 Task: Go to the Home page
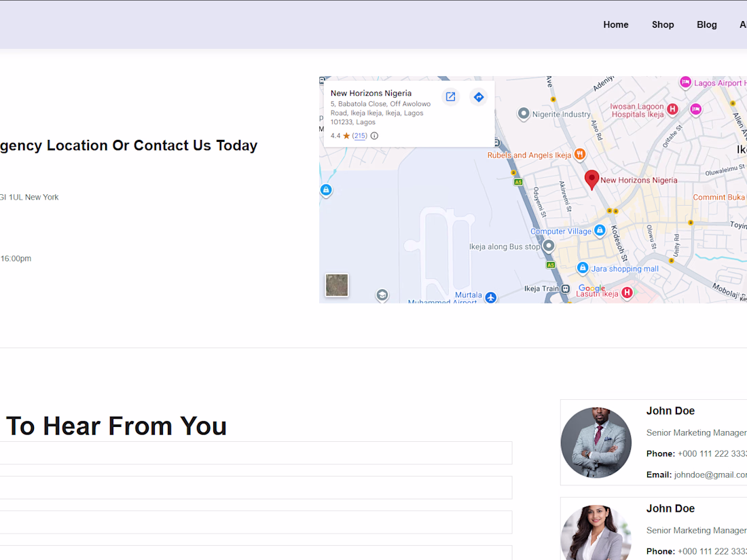click(615, 24)
